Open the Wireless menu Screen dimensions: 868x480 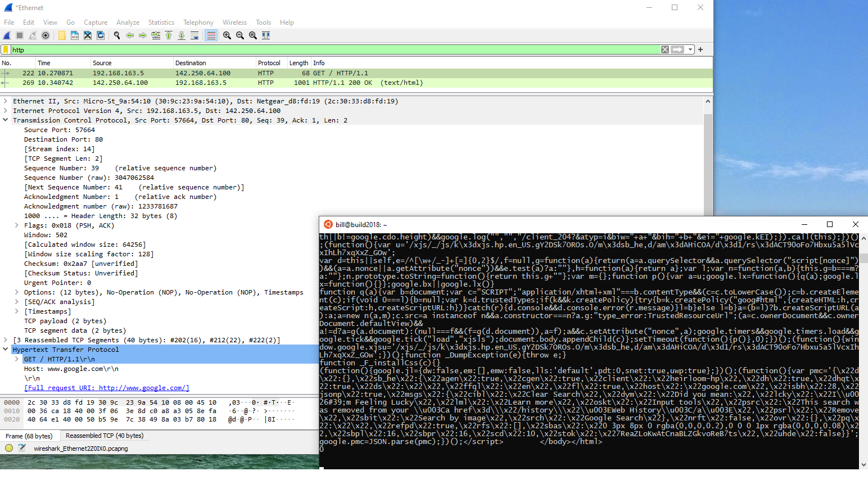tap(234, 22)
